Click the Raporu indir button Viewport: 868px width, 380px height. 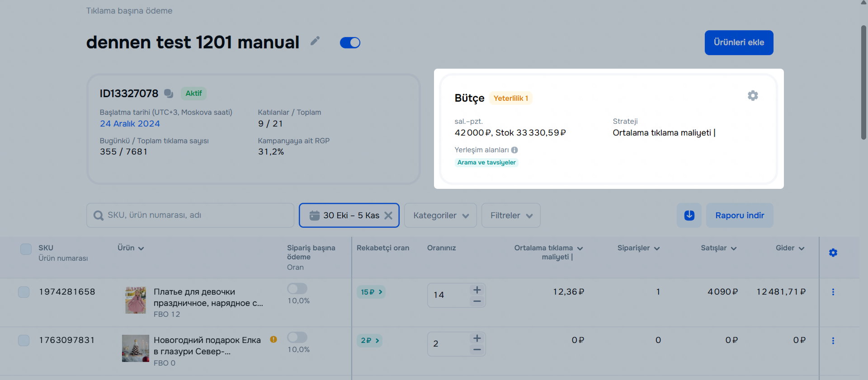pos(740,216)
